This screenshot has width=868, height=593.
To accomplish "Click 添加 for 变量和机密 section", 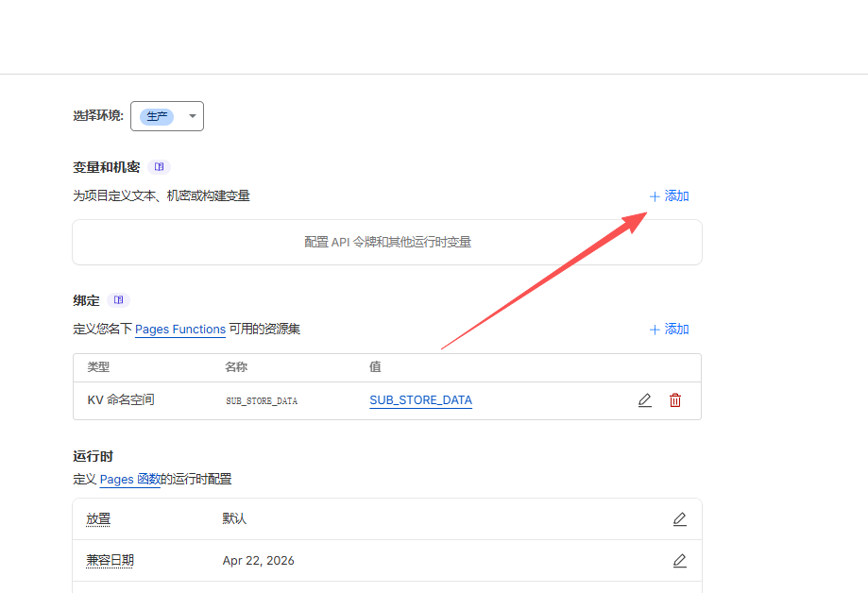I will (670, 196).
